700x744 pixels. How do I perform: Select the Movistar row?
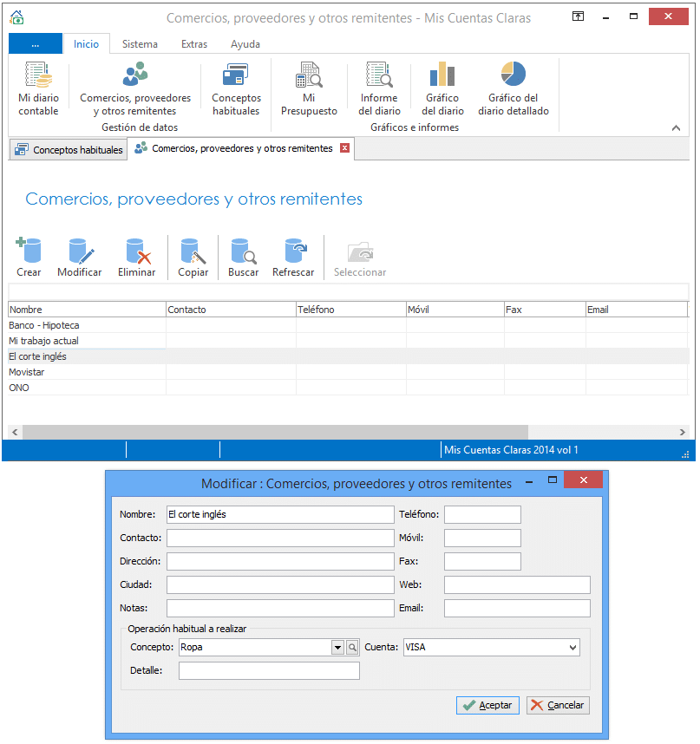[349, 372]
